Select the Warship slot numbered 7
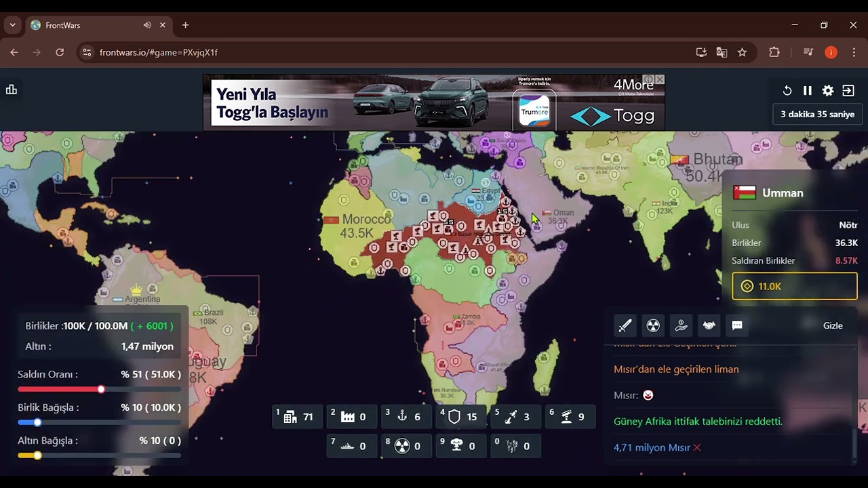This screenshot has height=488, width=868. click(x=353, y=446)
